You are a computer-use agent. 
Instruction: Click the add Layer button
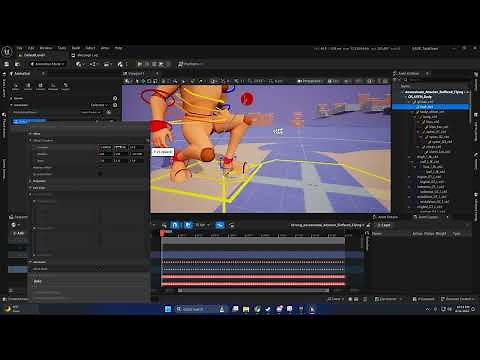click(384, 225)
